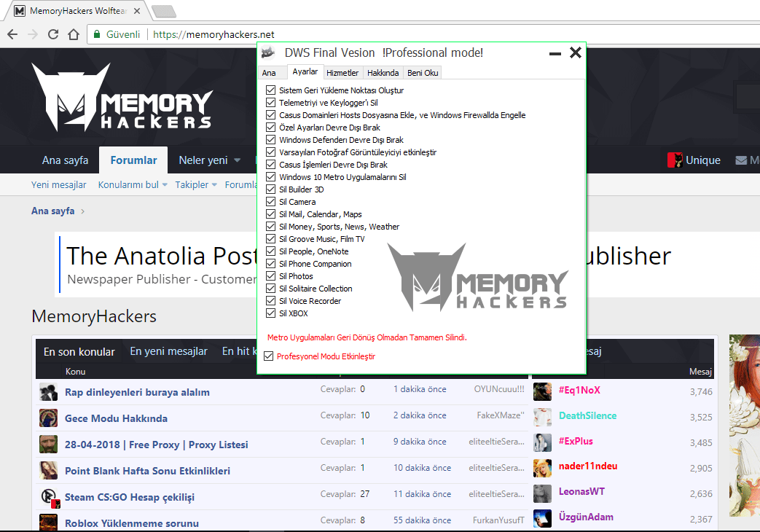Toggle Sil Photos checkbox
The width and height of the screenshot is (760, 532).
coord(270,276)
